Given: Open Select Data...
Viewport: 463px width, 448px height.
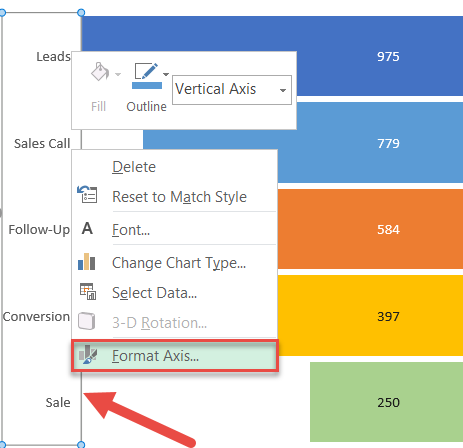Looking at the screenshot, I should (154, 293).
